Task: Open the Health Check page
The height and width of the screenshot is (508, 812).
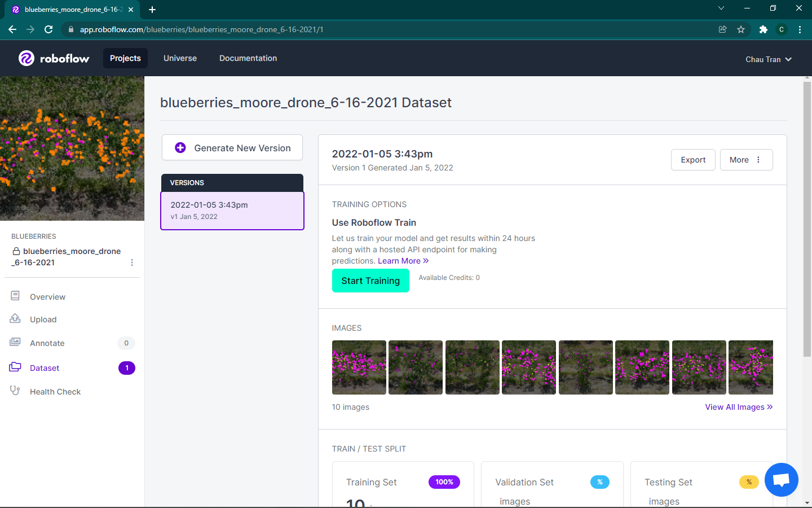Action: click(x=55, y=392)
